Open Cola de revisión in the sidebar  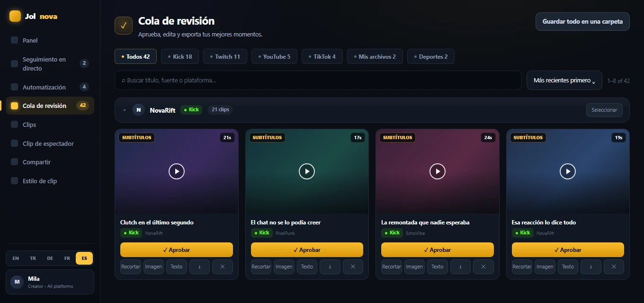(x=50, y=106)
